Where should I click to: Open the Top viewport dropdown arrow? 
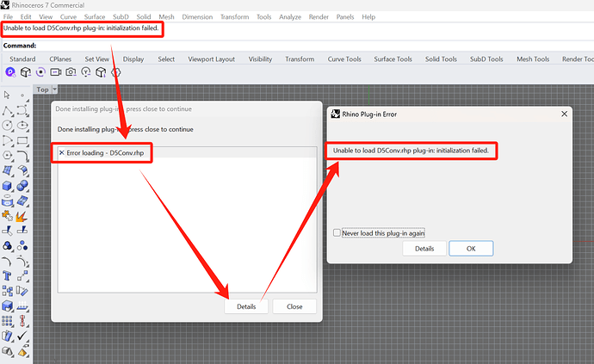54,89
